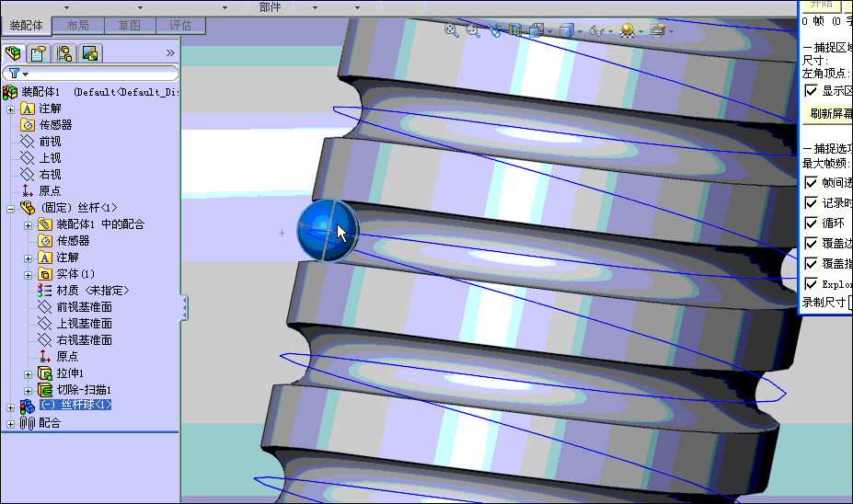Screen dimensions: 853x504
Task: Toggle the 循环 checkbox
Action: click(x=811, y=223)
